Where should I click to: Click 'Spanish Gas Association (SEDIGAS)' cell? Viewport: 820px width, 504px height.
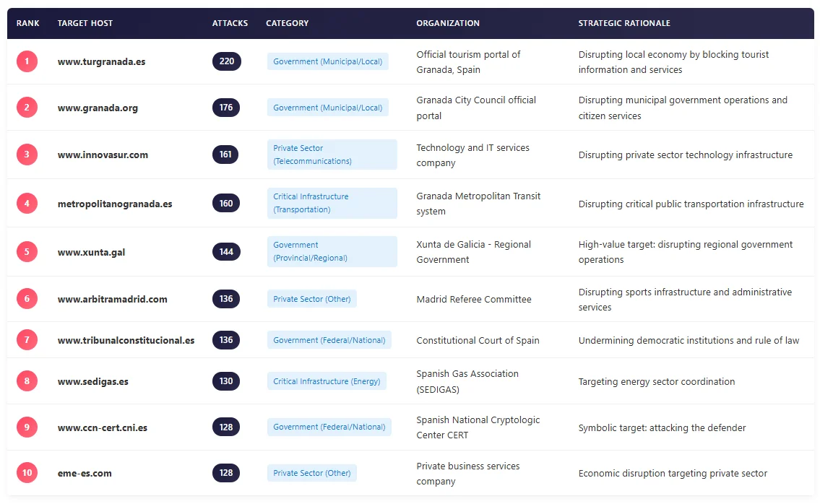click(x=467, y=381)
